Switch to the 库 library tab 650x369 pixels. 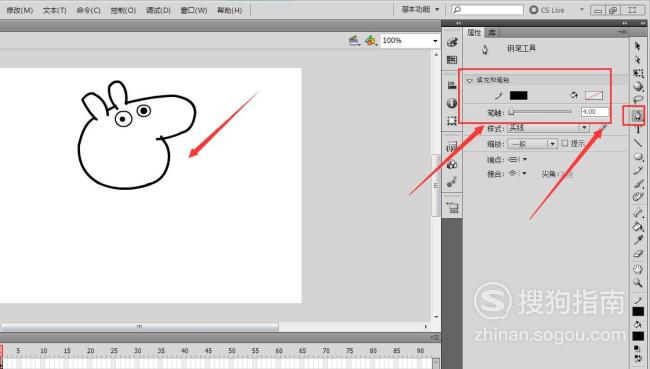click(492, 32)
